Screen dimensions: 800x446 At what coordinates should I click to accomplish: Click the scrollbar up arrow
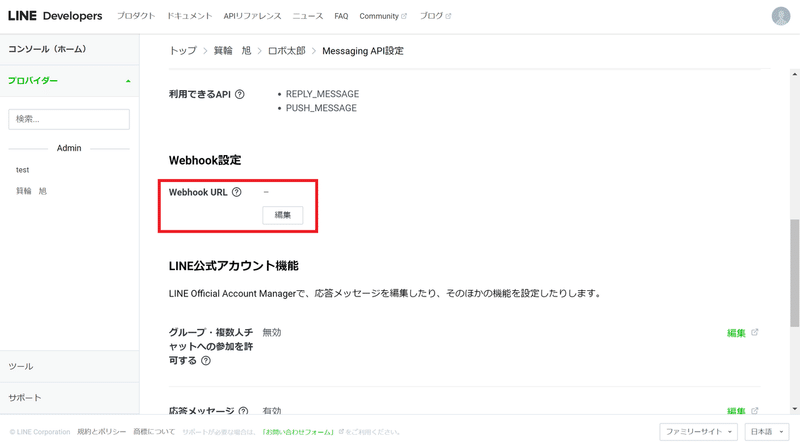pos(794,75)
